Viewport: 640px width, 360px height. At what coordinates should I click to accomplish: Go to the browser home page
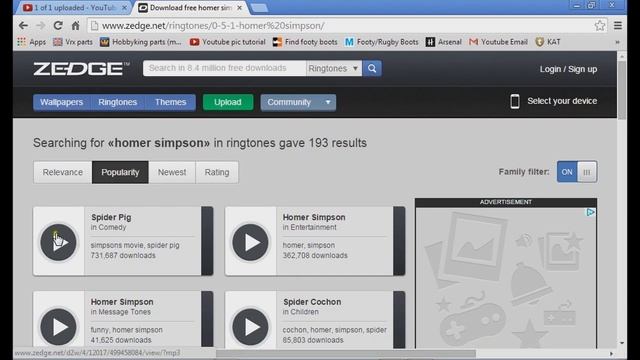[76, 26]
